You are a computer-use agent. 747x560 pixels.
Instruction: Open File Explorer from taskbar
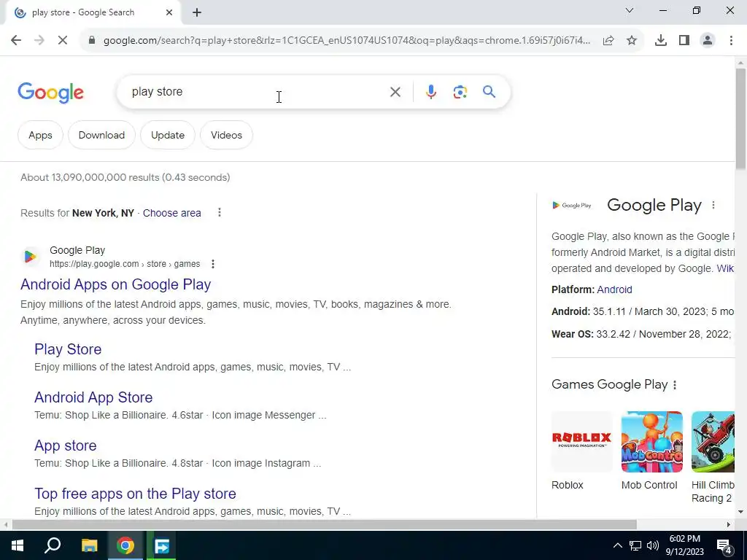(89, 545)
